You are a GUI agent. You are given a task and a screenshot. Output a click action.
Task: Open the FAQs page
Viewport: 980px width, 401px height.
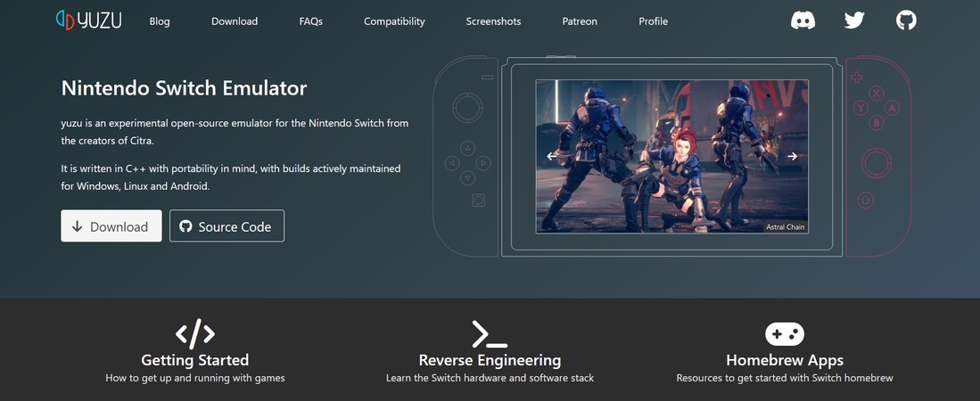[310, 21]
